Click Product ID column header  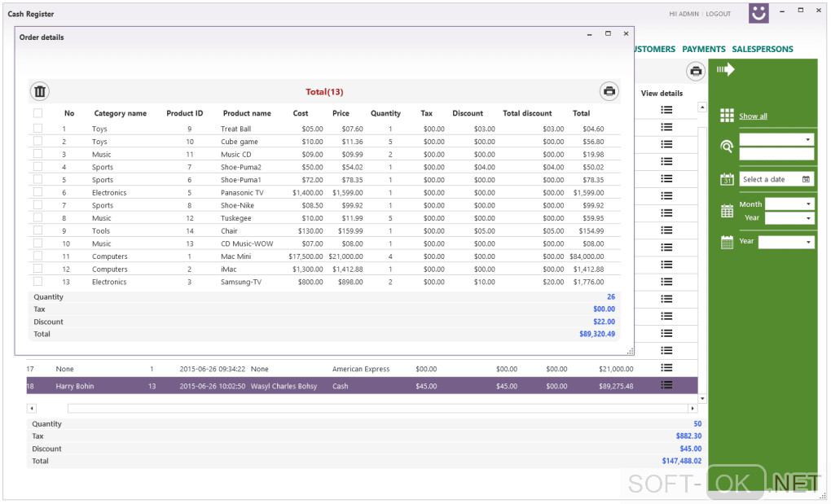pyautogui.click(x=184, y=113)
